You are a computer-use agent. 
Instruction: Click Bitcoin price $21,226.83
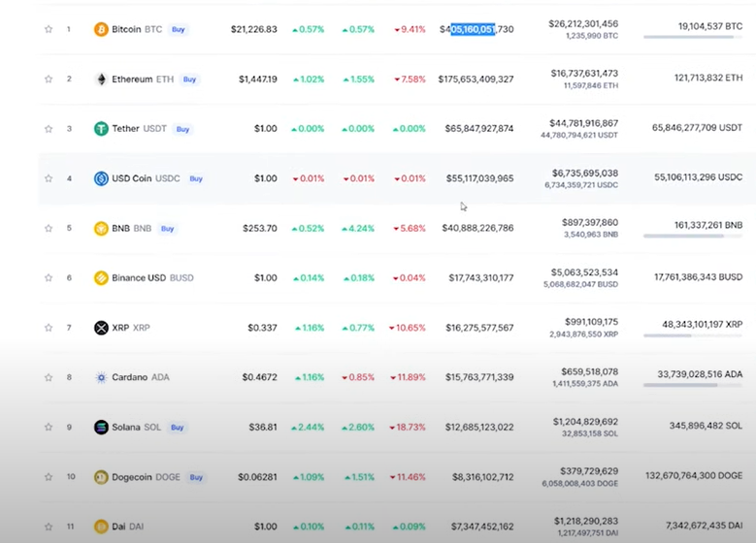point(254,29)
